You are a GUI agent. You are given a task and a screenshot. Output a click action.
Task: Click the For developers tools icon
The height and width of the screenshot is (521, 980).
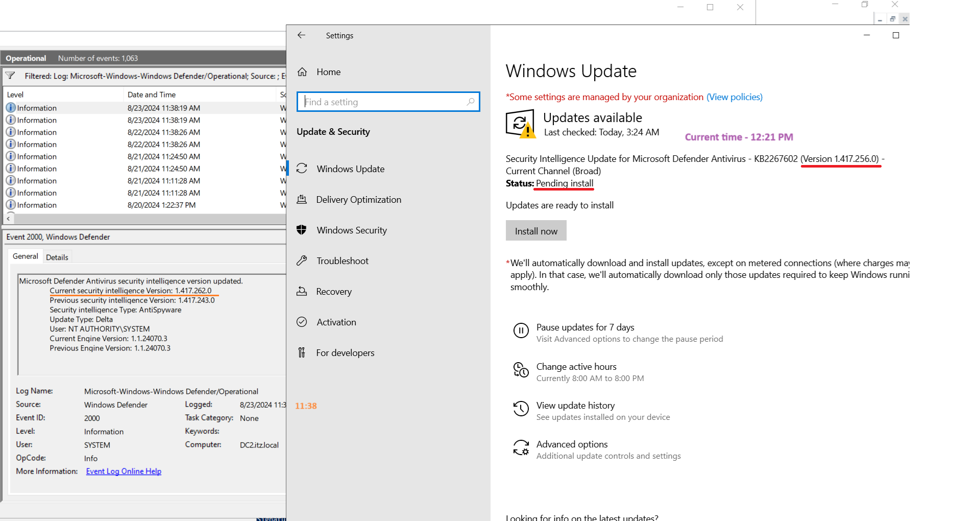tap(302, 352)
